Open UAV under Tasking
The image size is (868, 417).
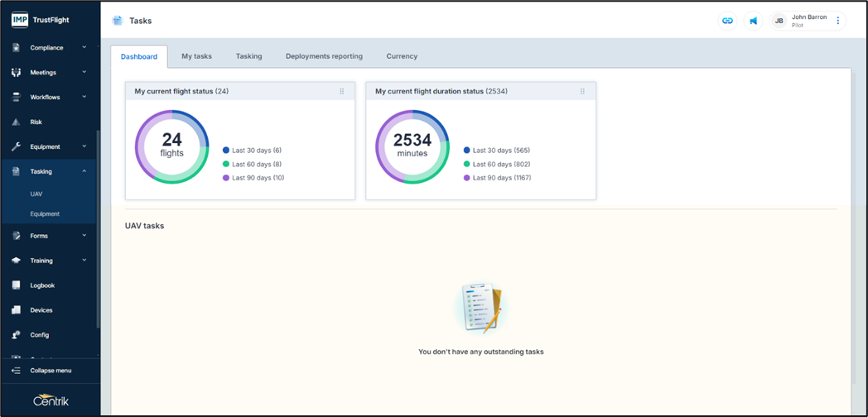36,194
